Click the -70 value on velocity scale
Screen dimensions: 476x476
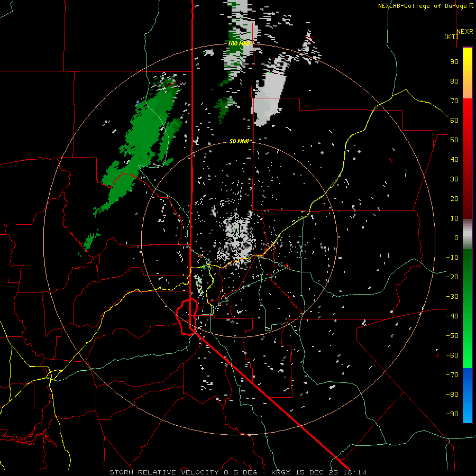point(452,375)
